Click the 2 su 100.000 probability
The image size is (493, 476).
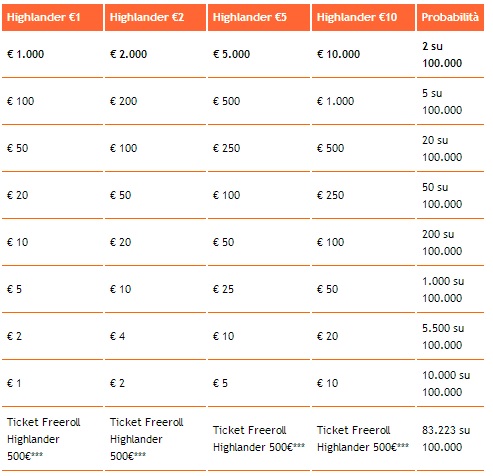(442, 54)
